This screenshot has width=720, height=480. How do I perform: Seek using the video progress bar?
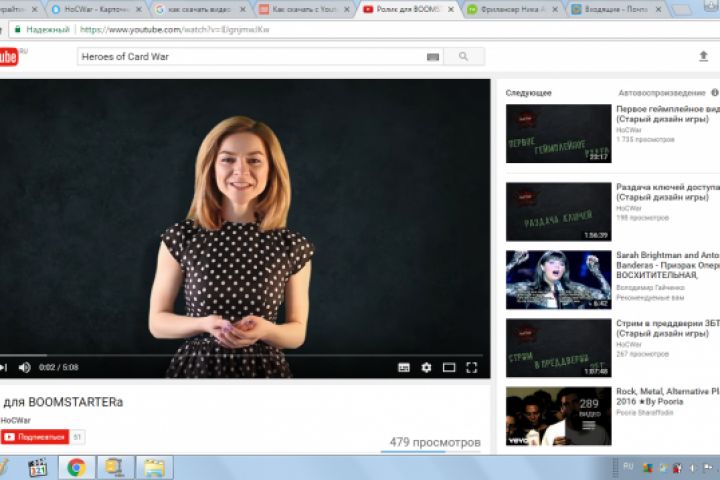241,356
